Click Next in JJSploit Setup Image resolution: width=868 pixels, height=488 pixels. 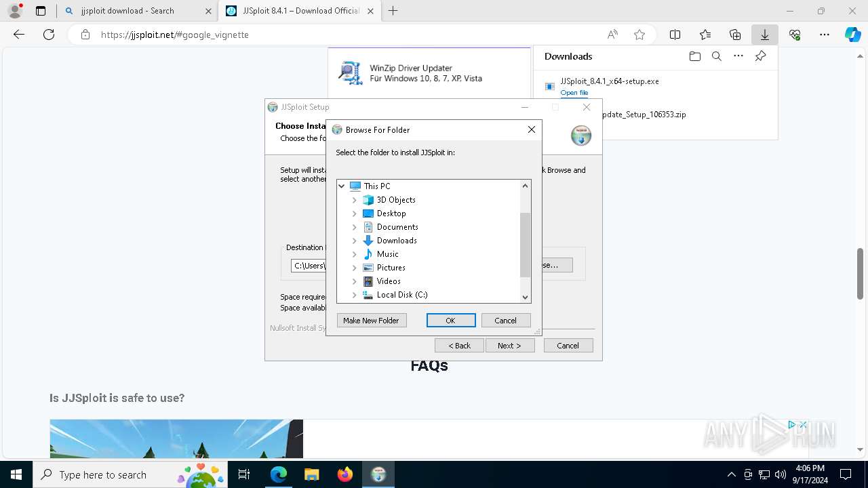point(510,346)
